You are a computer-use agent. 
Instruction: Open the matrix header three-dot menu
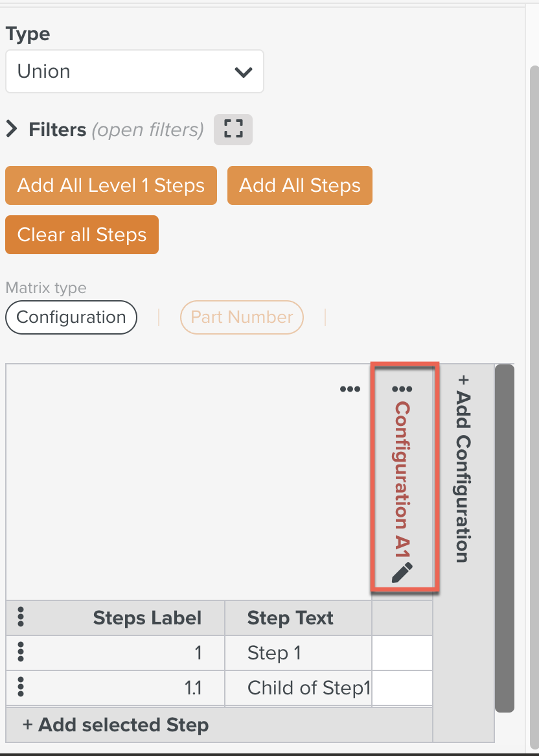click(x=350, y=389)
